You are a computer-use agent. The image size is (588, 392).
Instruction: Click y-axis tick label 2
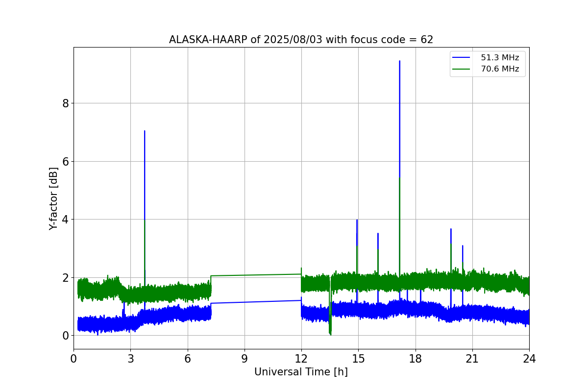[65, 277]
